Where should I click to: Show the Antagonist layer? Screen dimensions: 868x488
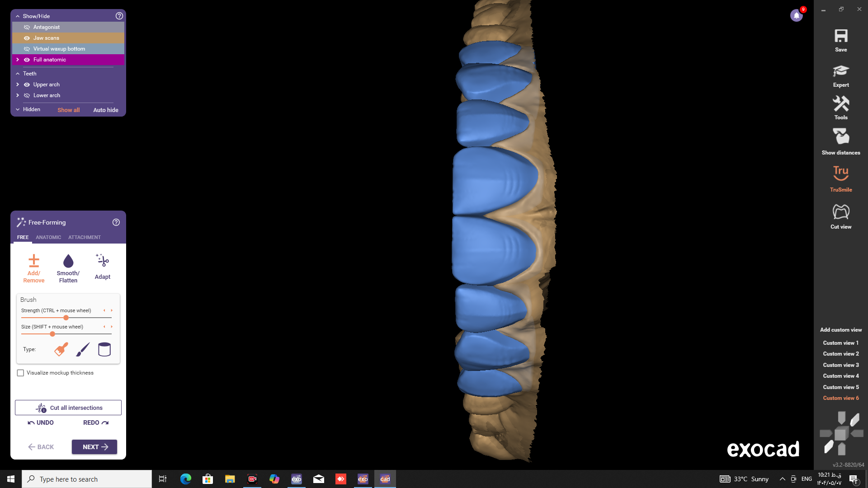click(27, 27)
